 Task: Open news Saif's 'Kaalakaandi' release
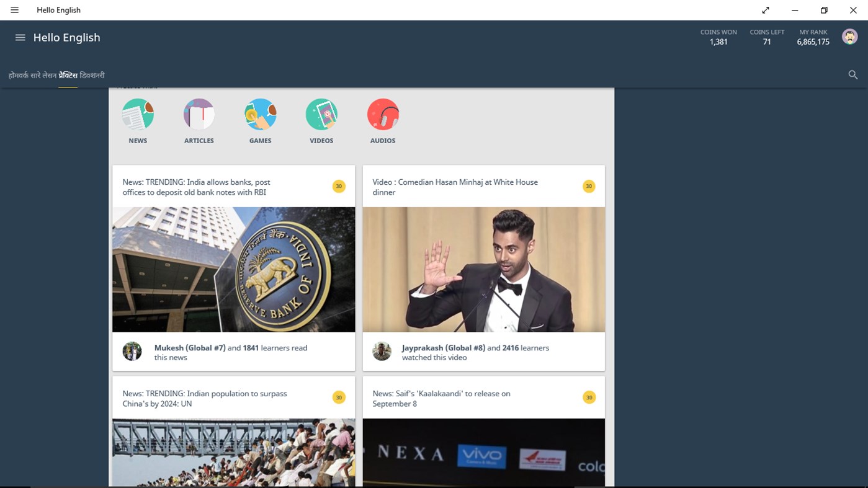tap(441, 399)
